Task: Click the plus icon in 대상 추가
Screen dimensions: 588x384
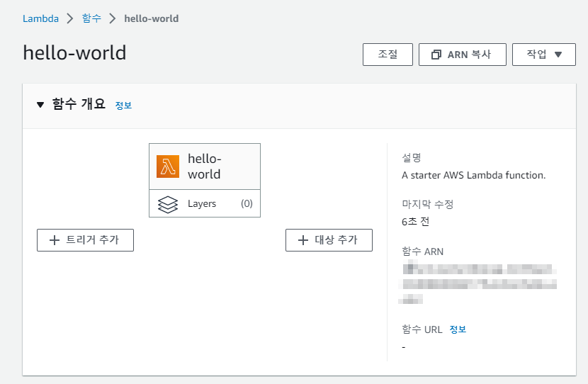Action: point(303,240)
